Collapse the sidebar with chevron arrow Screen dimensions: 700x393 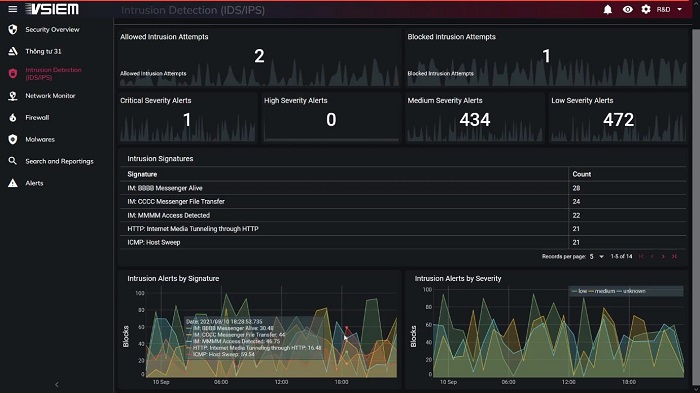tap(57, 385)
